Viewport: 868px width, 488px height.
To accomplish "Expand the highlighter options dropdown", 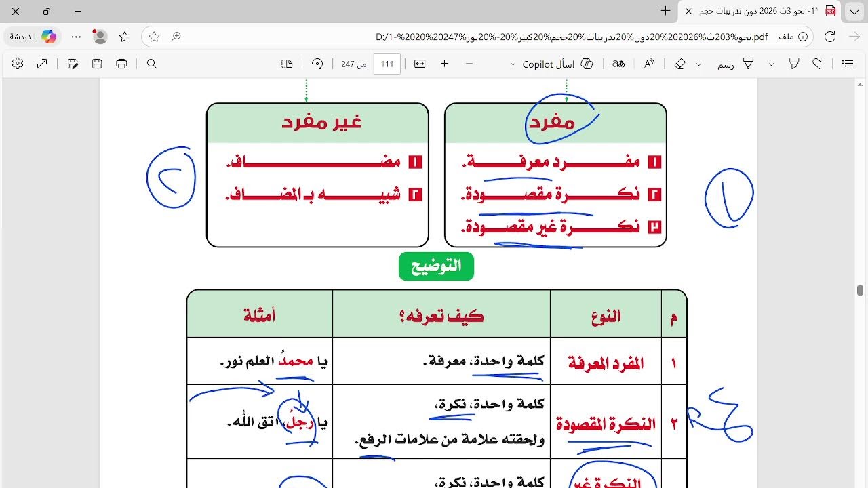I will pos(771,64).
